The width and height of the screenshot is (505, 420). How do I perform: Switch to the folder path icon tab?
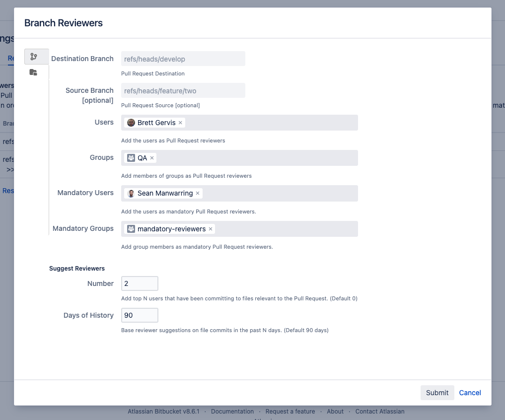click(33, 72)
